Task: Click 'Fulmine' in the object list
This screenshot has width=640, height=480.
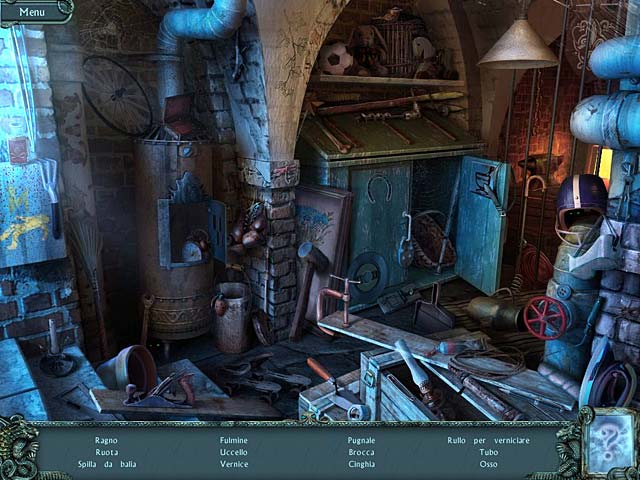Action: click(x=234, y=440)
